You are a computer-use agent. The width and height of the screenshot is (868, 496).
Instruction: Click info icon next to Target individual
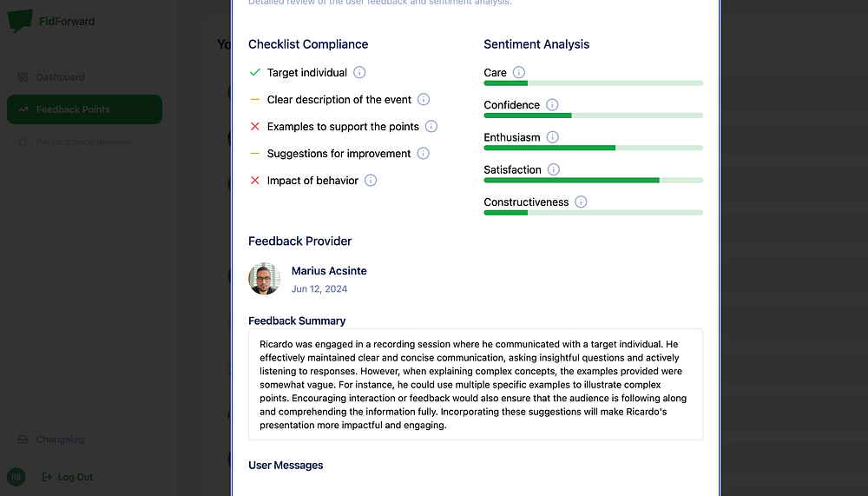tap(359, 73)
